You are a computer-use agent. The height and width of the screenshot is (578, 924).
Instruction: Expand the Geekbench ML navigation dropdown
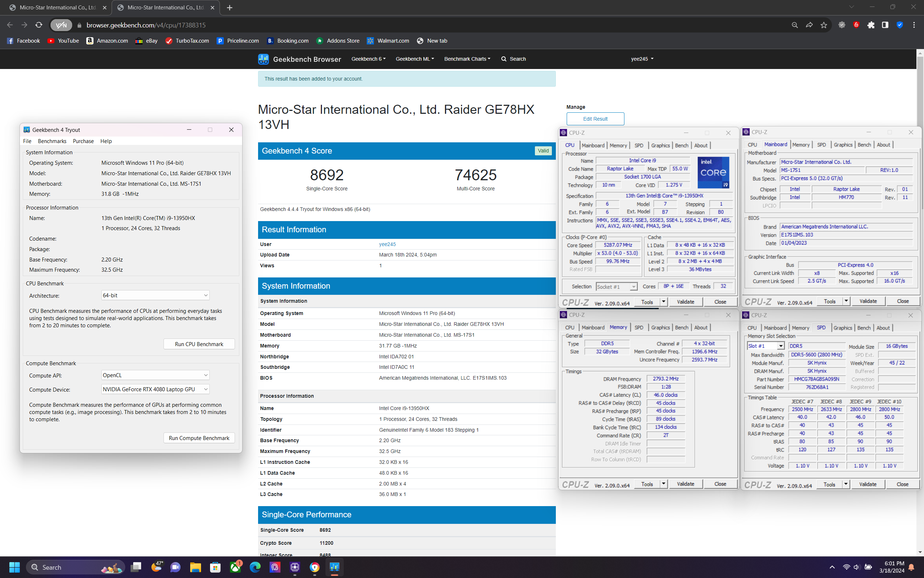point(415,59)
